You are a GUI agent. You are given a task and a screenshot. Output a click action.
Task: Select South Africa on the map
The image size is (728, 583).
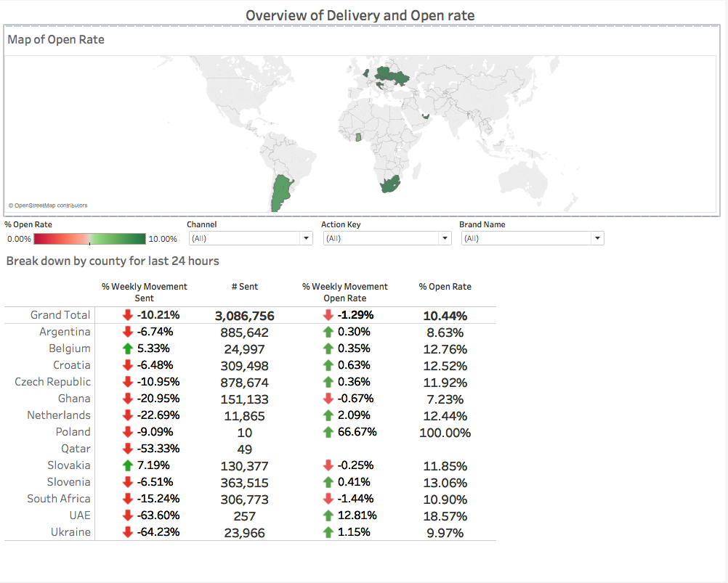[389, 184]
